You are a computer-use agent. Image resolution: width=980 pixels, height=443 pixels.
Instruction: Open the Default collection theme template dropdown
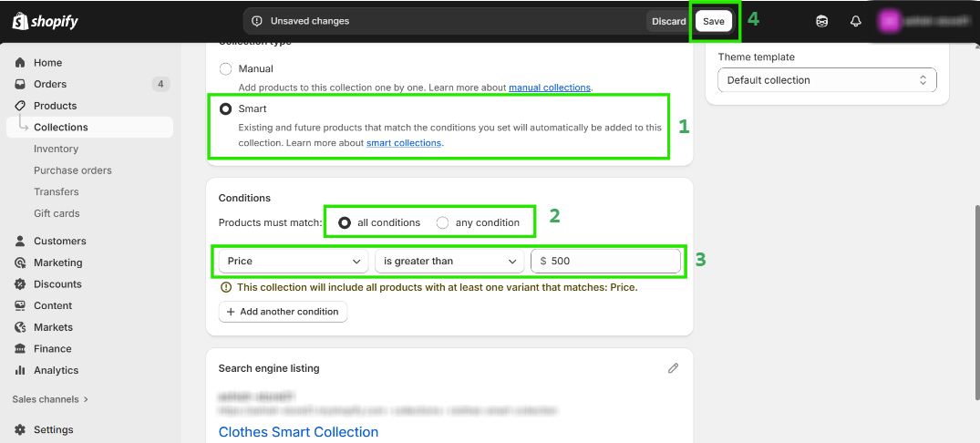point(827,80)
